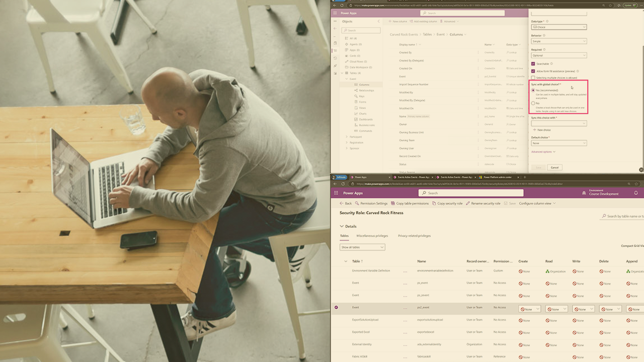Enable Selecting multiple choices is allowed

(x=533, y=78)
